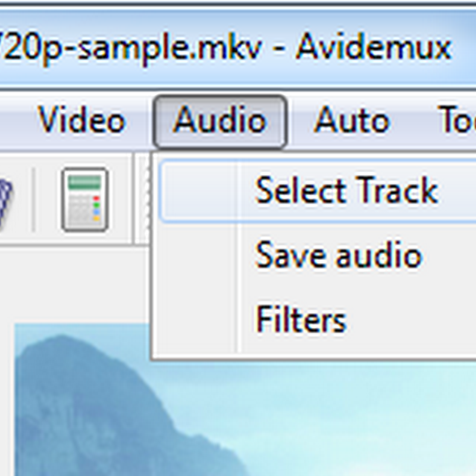Click the empty menu bar area left of Video
Screen dimensions: 476x476
click(15, 121)
